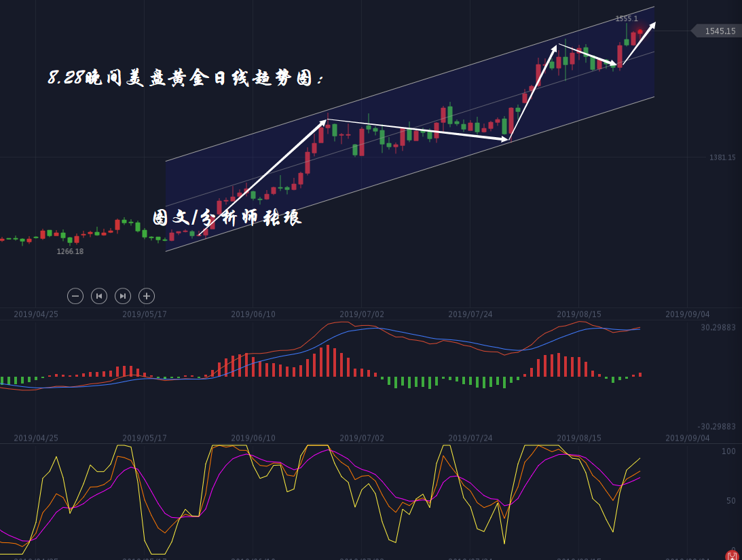Click the skip to previous candle button

pos(99,296)
